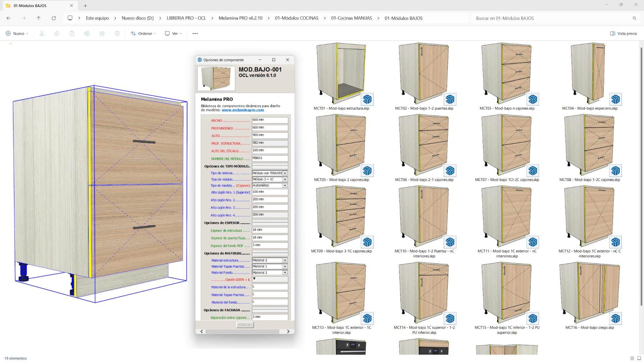Click Nuevo disco (D:) breadcrumb
The image size is (644, 362).
point(138,18)
